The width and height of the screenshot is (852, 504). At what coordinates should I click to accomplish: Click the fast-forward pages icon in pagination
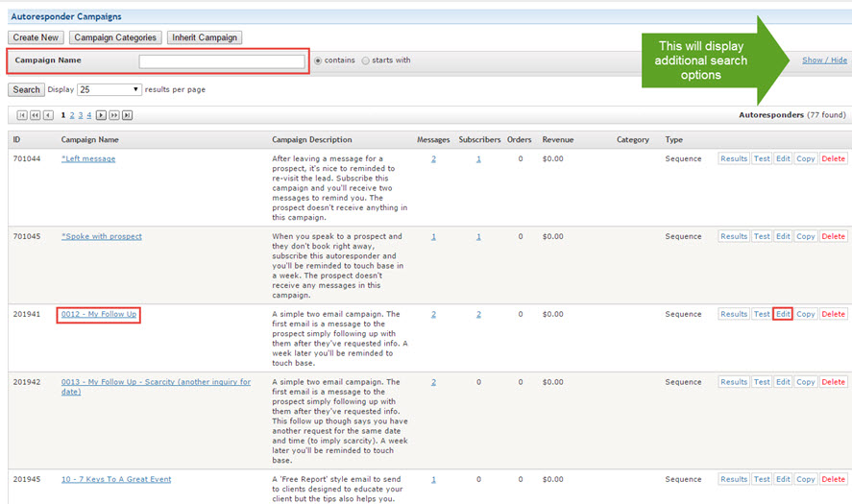(x=114, y=115)
